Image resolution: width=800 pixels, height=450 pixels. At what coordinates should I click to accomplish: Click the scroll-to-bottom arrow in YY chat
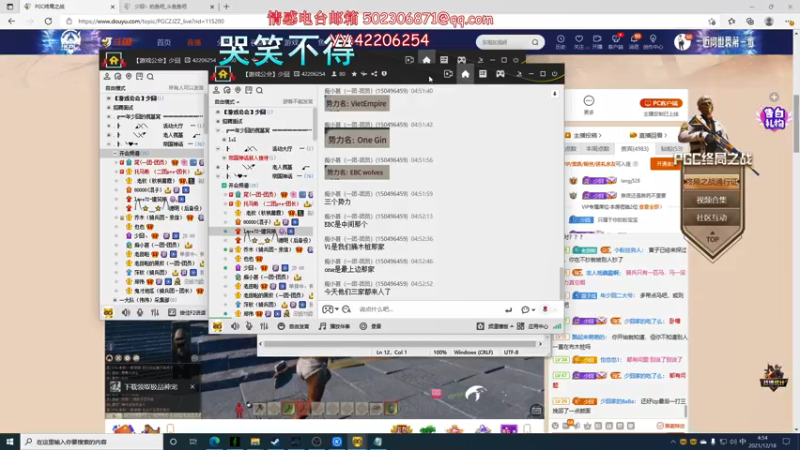pos(555,94)
